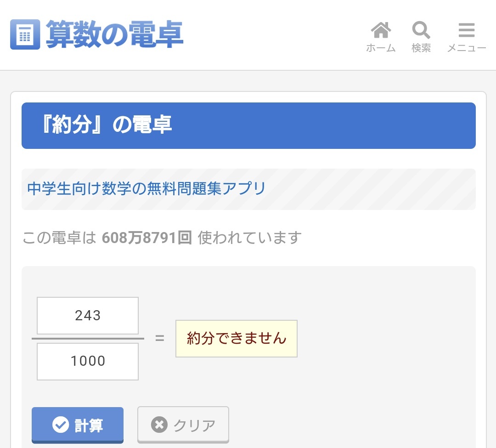
Task: Click the calculator logo icon
Action: point(25,34)
